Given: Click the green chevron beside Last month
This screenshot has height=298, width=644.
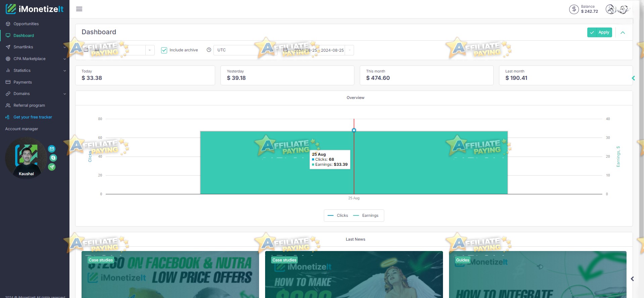Looking at the screenshot, I should (x=633, y=78).
